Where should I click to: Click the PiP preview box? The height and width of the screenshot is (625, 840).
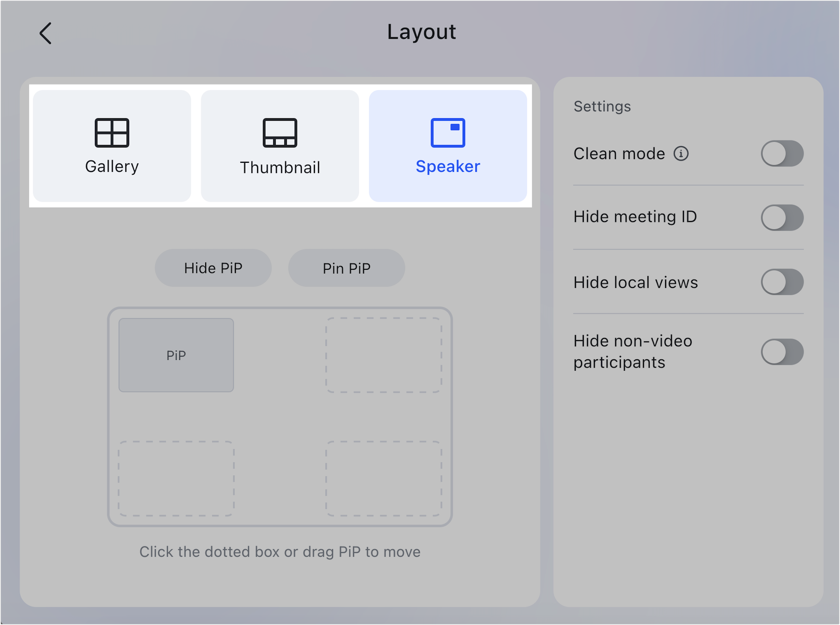pos(176,355)
